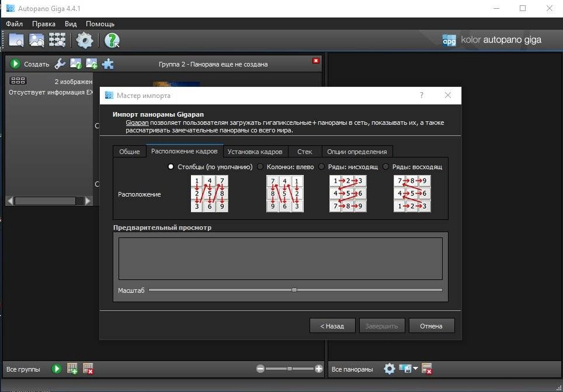Click the help question mark toolbar icon

click(112, 40)
